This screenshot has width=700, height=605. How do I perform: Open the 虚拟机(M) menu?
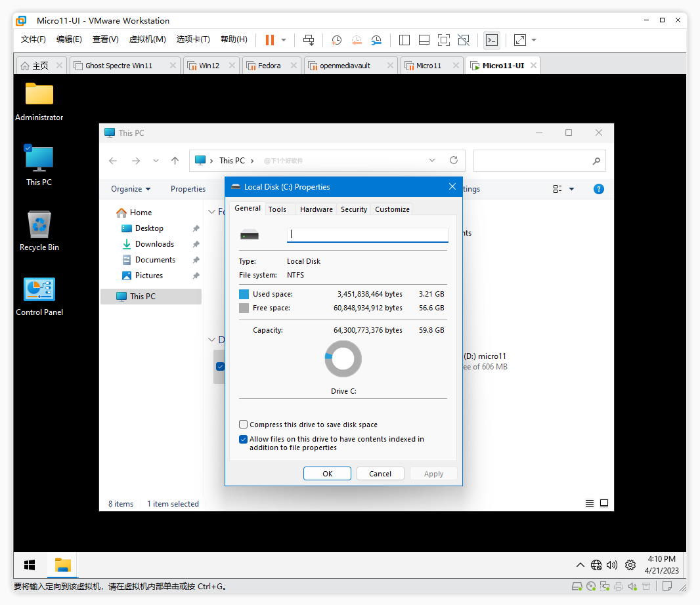(x=147, y=39)
